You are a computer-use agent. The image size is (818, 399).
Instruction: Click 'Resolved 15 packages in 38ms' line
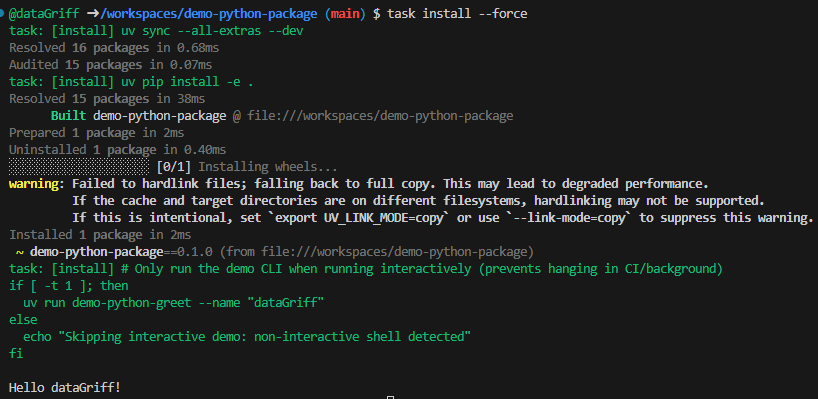point(107,99)
